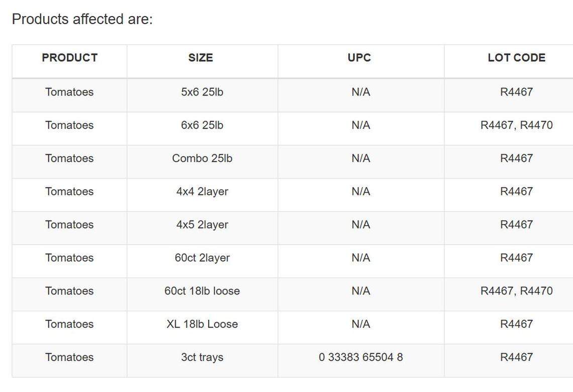Click the "Products affected are:" heading text
The width and height of the screenshot is (573, 392).
pos(82,19)
